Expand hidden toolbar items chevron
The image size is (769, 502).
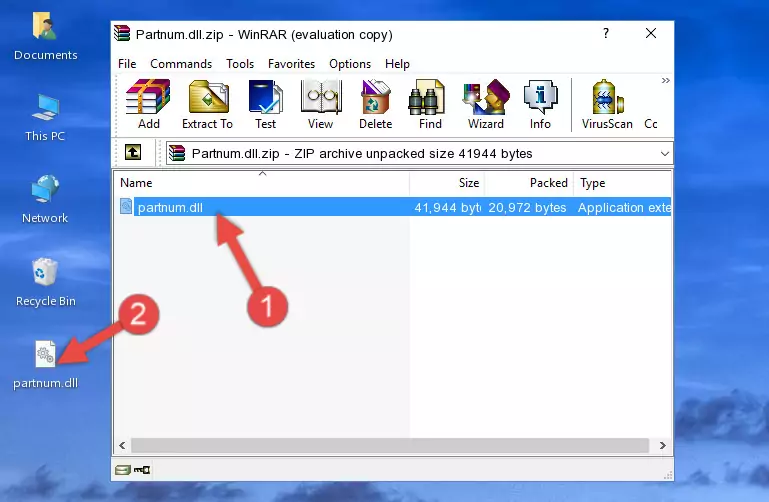tap(666, 80)
